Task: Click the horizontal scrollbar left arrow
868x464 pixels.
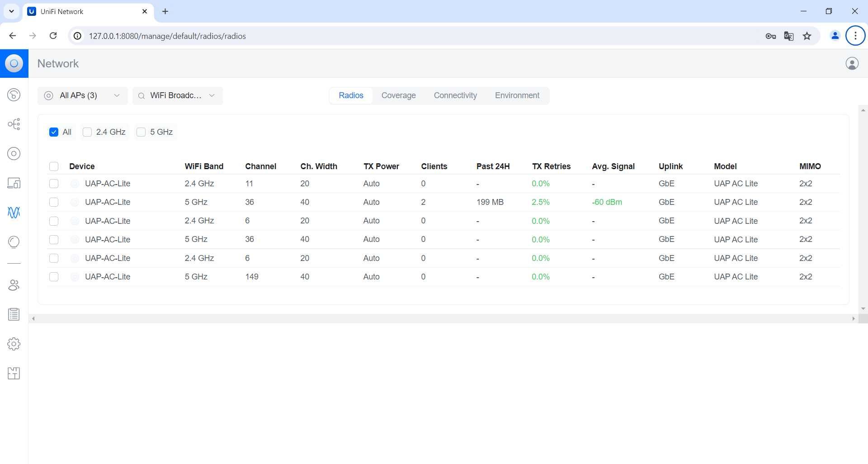Action: click(33, 319)
